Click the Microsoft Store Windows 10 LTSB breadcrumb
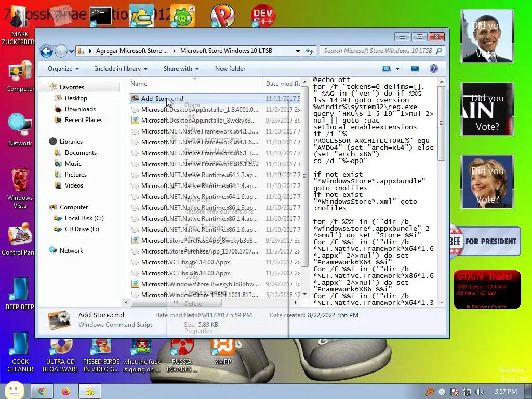Viewport: 532px width, 399px height. pyautogui.click(x=226, y=51)
